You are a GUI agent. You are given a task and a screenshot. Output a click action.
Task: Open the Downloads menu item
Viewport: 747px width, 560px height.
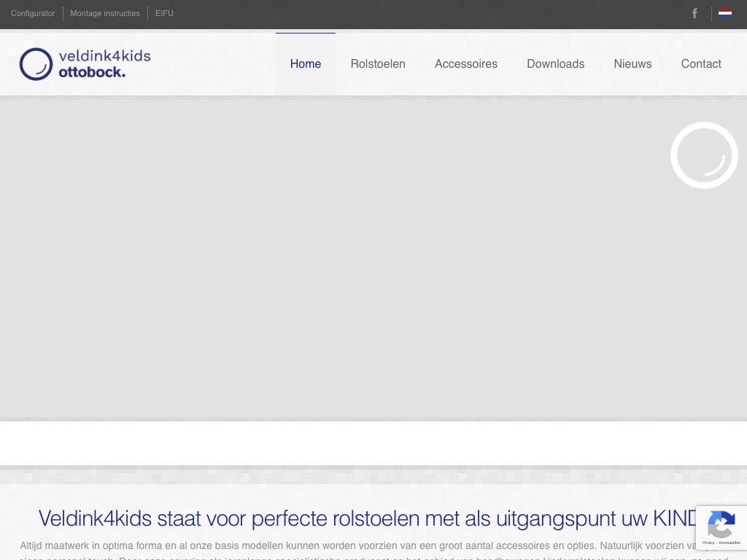[555, 64]
